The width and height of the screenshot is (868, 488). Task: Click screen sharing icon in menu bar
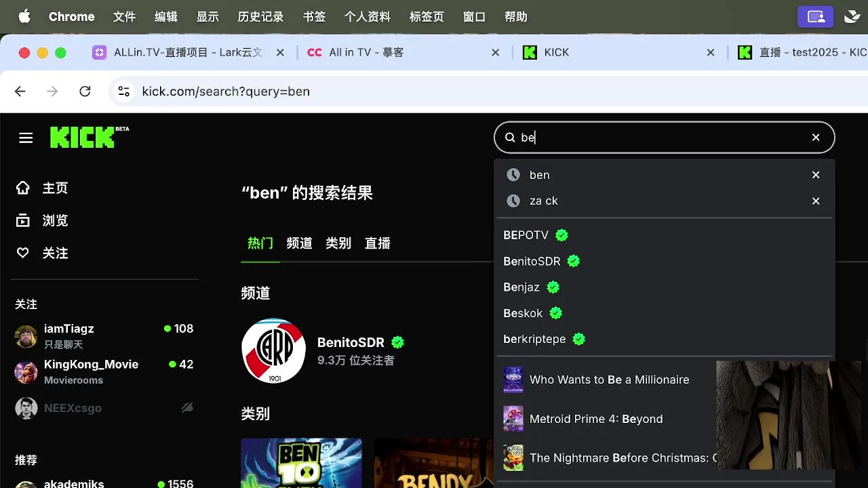(x=816, y=17)
